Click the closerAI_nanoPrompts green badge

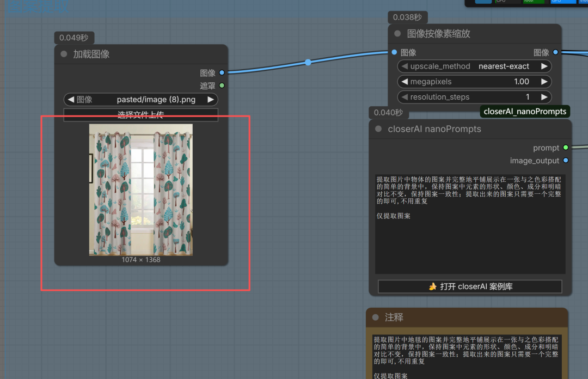coord(525,112)
